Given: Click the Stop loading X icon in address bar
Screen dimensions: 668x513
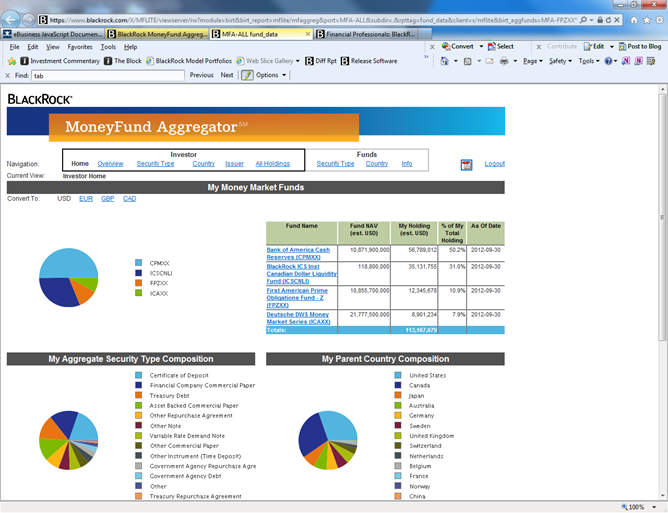Looking at the screenshot, I should (616, 20).
